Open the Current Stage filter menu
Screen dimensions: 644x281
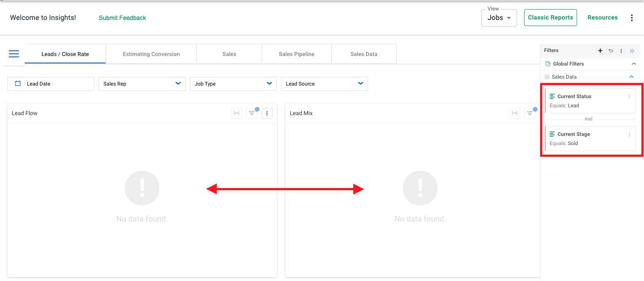pyautogui.click(x=629, y=134)
